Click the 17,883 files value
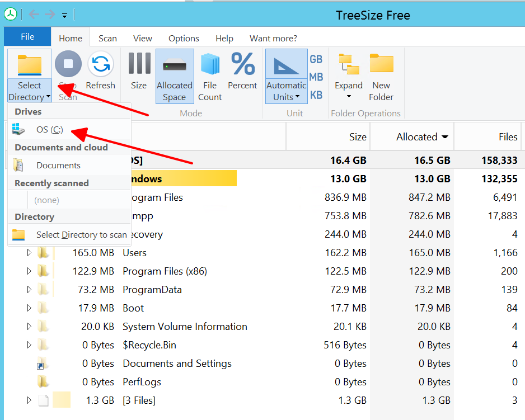This screenshot has height=420, width=525. coord(503,215)
